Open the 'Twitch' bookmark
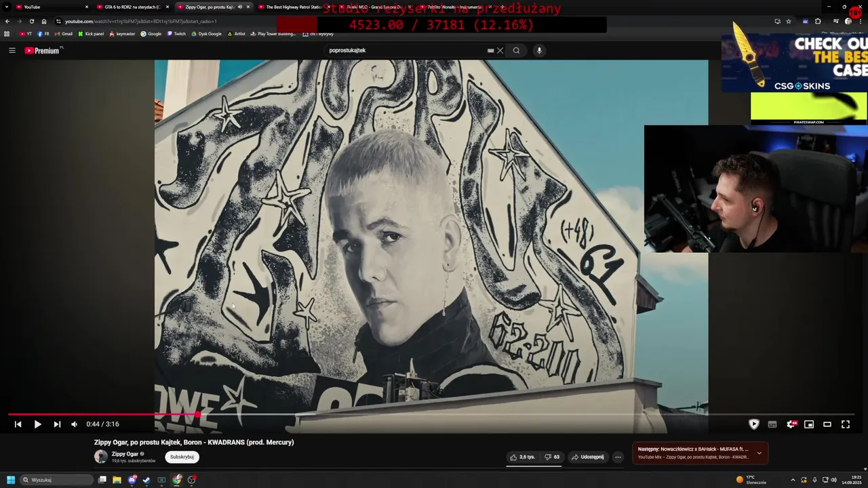 coord(176,34)
